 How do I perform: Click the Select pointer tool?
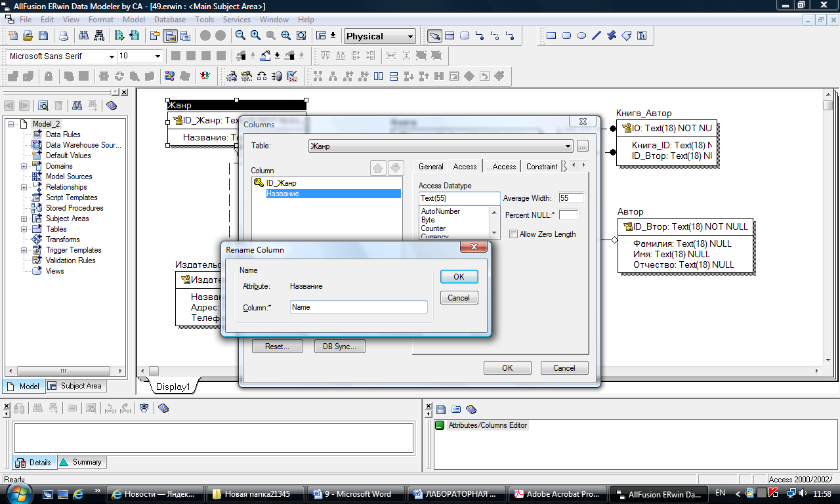click(x=434, y=36)
